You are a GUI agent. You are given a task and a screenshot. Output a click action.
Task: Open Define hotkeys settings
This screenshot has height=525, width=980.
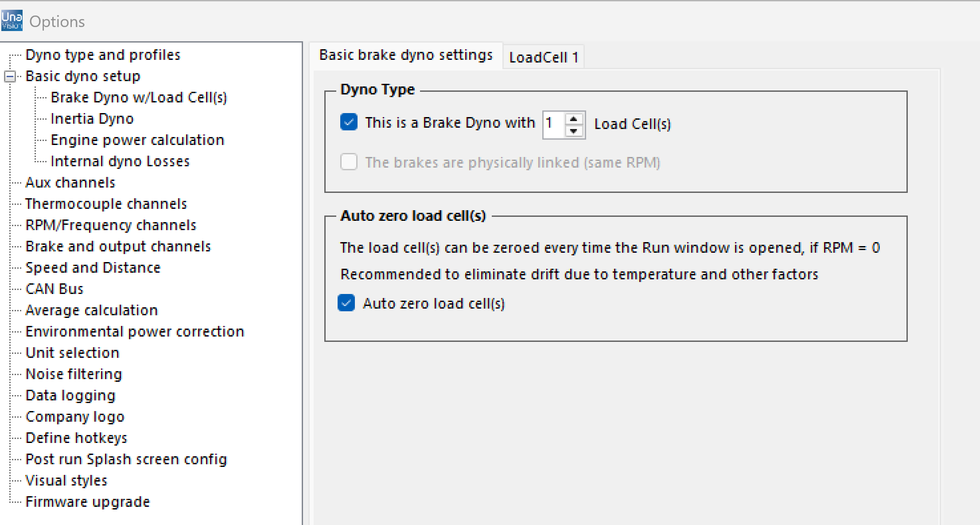pyautogui.click(x=76, y=438)
